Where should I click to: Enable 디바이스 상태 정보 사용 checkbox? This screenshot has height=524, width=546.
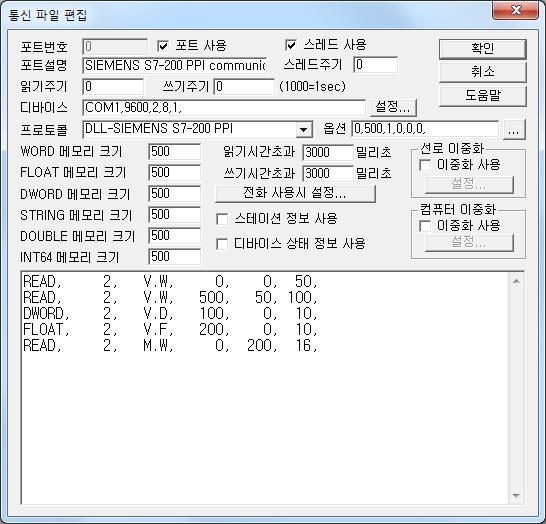point(222,244)
